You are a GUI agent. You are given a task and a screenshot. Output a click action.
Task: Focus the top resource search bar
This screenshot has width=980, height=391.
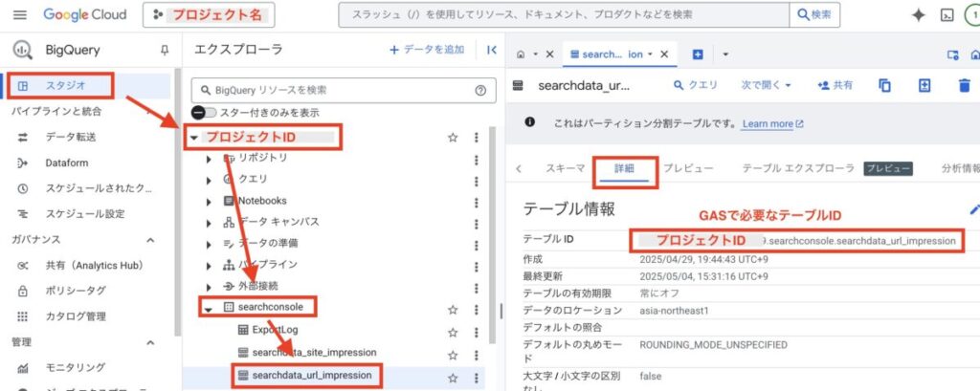(x=564, y=15)
